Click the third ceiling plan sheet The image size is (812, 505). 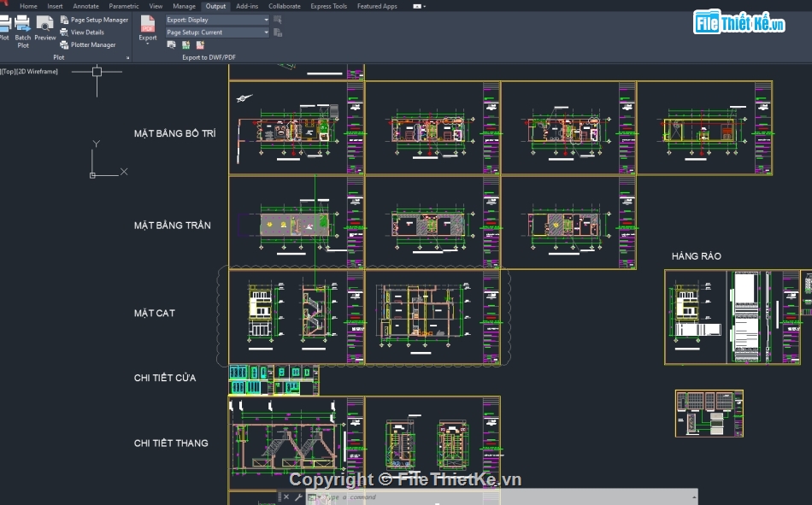coord(568,222)
